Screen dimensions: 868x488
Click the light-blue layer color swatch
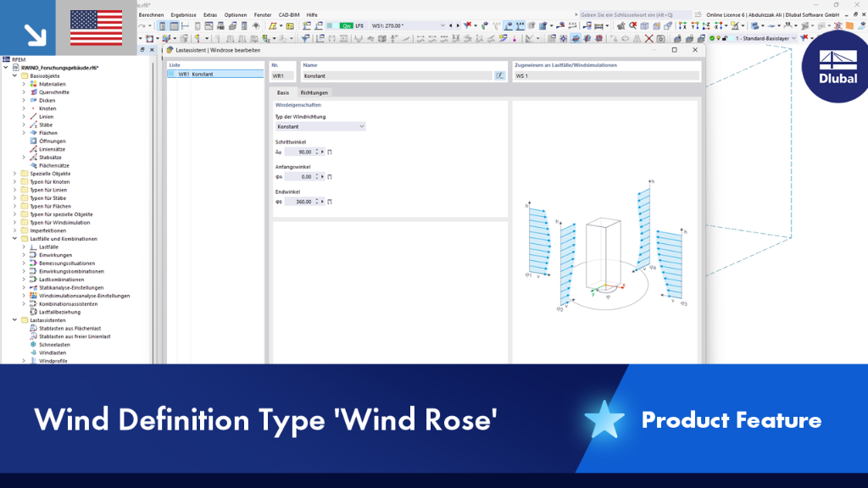(731, 38)
